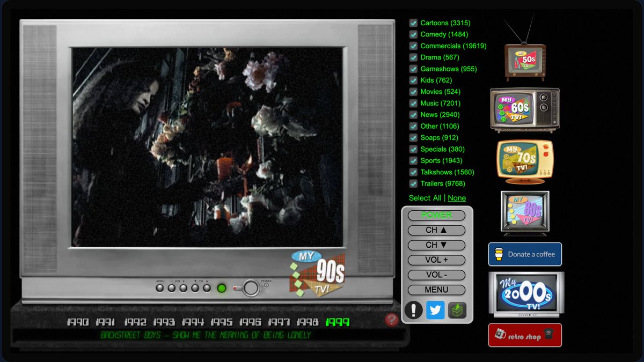Toggle the Talkshows checkbox
The height and width of the screenshot is (362, 644).
click(413, 173)
